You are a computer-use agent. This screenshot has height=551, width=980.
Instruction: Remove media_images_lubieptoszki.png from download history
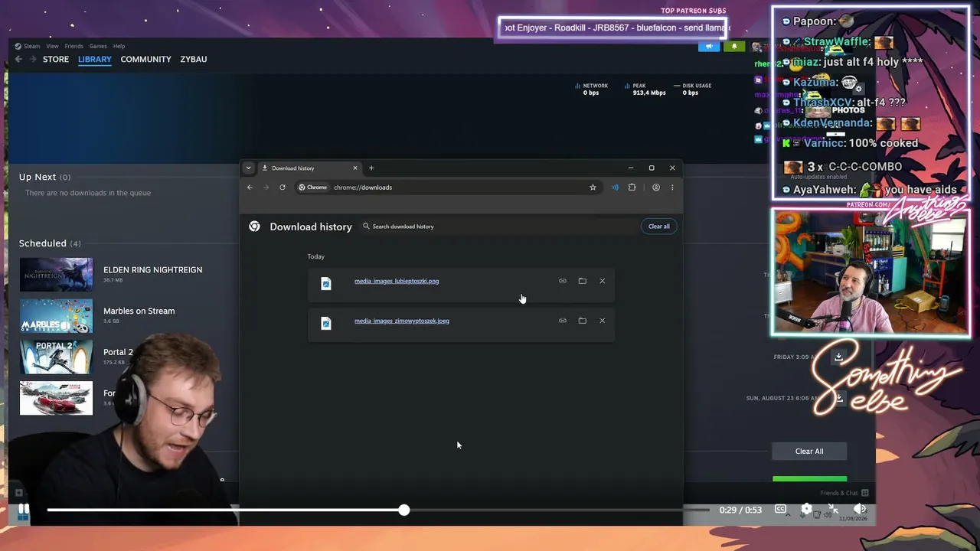tap(603, 281)
